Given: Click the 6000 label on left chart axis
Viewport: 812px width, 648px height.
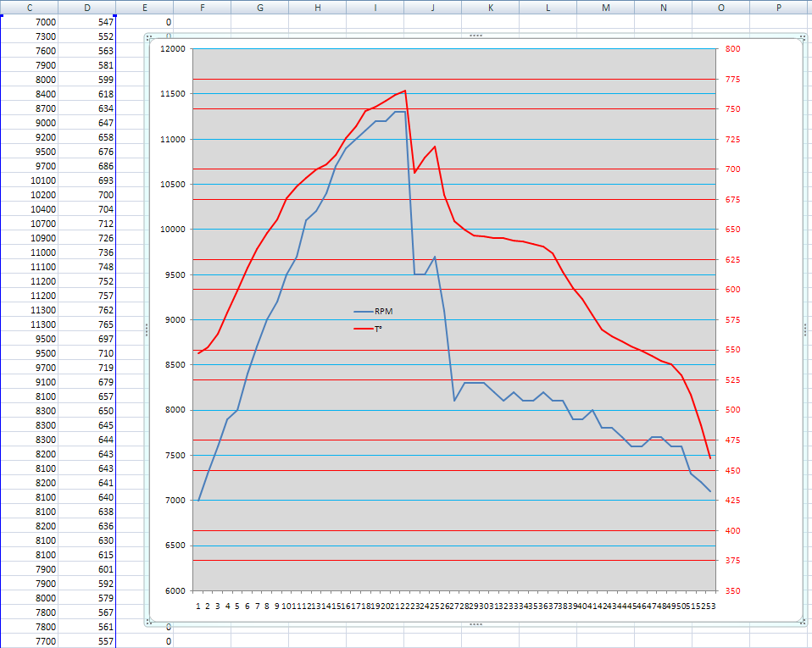Looking at the screenshot, I should point(175,590).
